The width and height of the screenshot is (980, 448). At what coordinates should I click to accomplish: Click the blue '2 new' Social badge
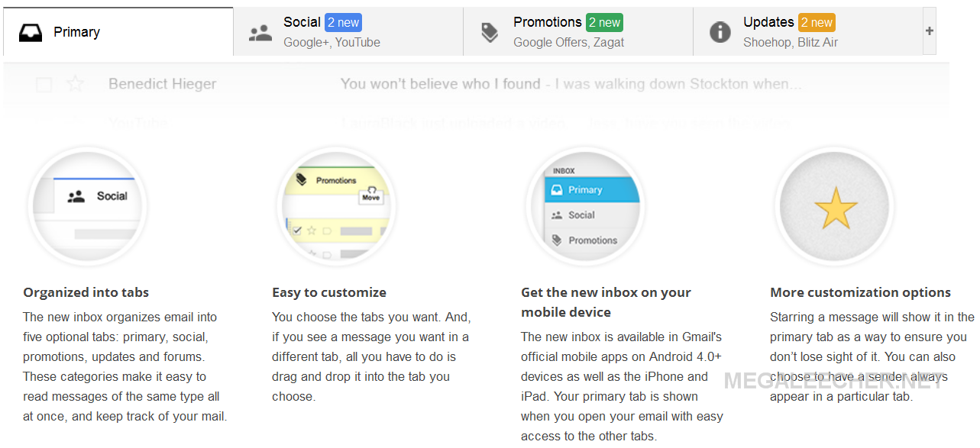343,22
